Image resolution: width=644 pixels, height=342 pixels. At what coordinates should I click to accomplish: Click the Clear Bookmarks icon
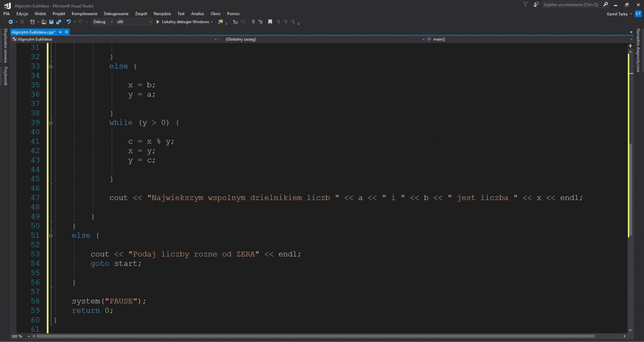pyautogui.click(x=292, y=22)
